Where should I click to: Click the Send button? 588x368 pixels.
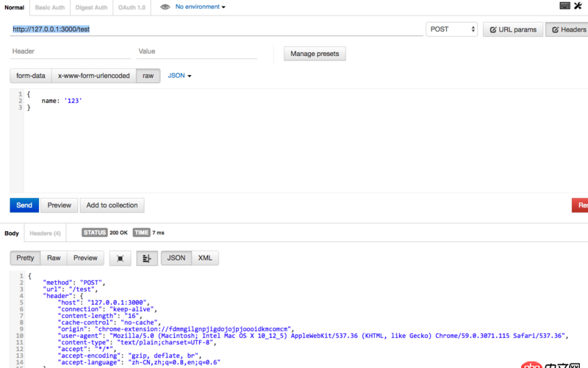[x=24, y=205]
